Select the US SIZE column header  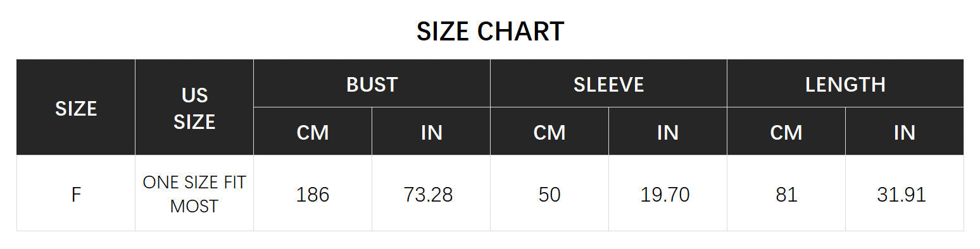coord(194,107)
